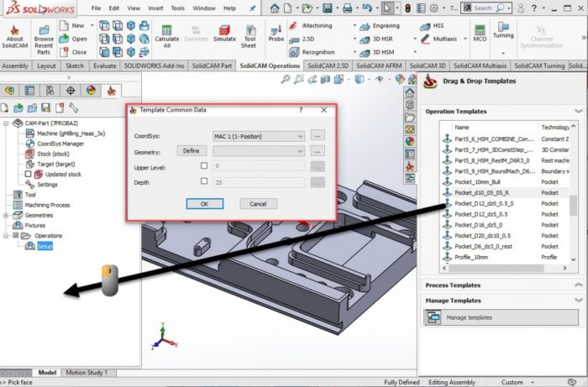
Task: Click the Define geometry button
Action: pos(192,150)
